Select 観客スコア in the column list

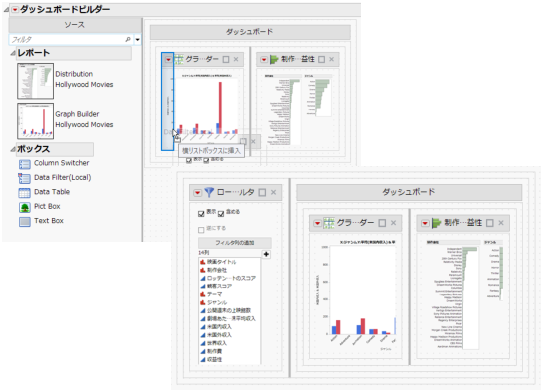pos(219,286)
